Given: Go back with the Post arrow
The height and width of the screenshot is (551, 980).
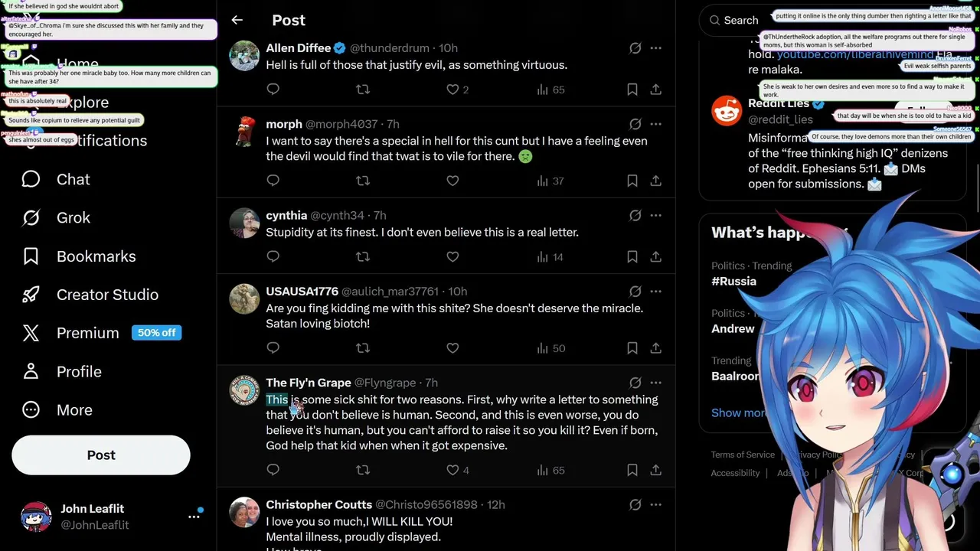Looking at the screenshot, I should [237, 20].
